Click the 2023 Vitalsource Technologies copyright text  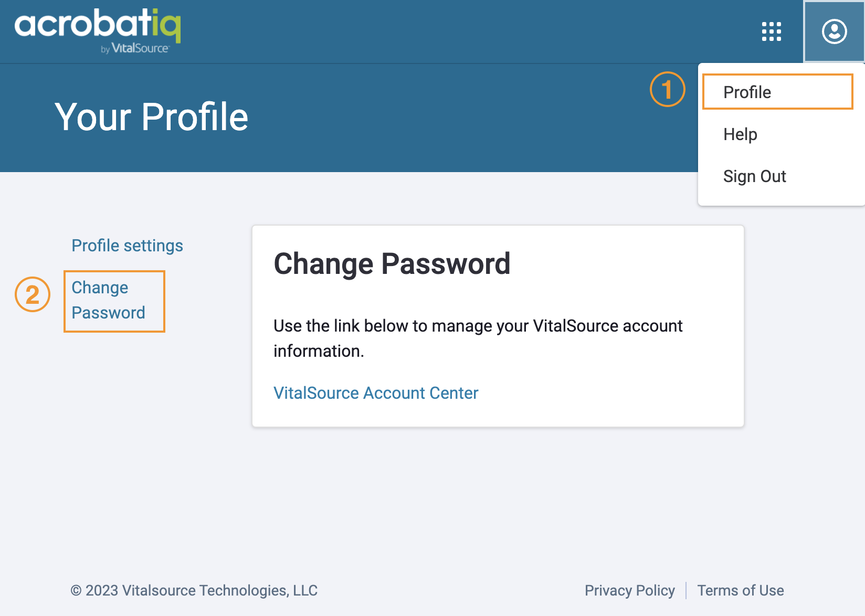(x=194, y=590)
